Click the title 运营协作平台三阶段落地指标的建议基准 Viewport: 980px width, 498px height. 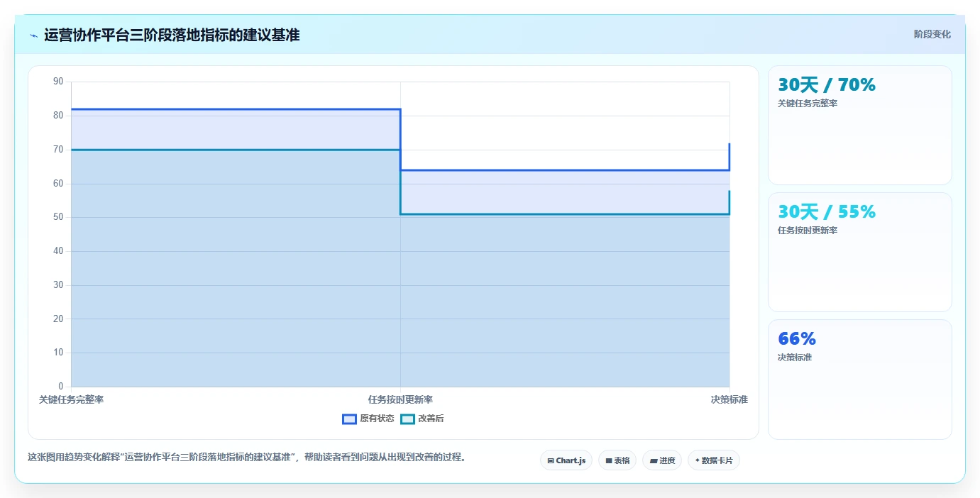pos(172,35)
